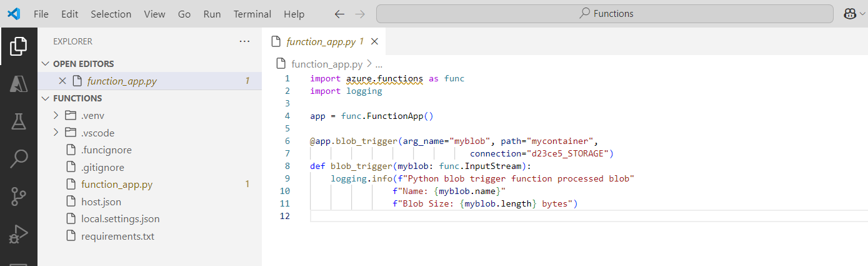The image size is (868, 266).
Task: Click the Go Forward arrow
Action: (x=359, y=14)
